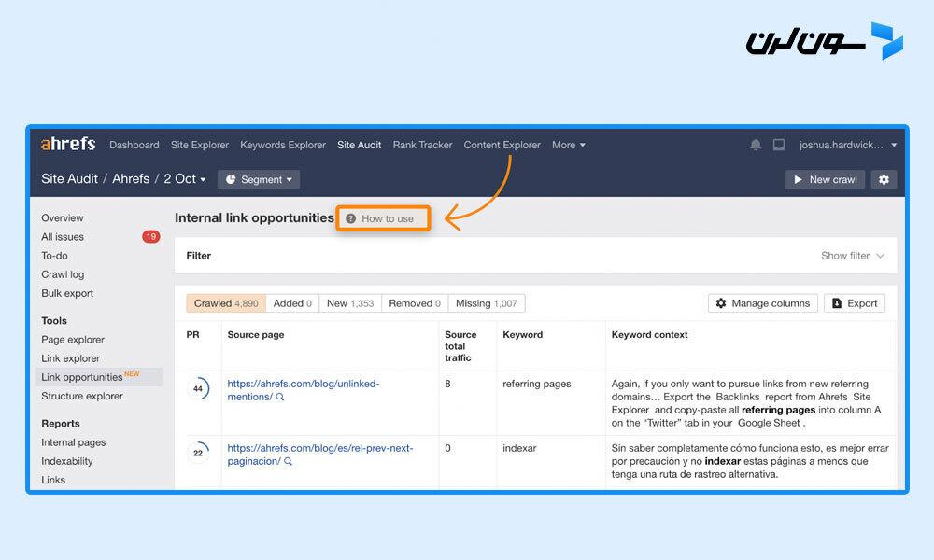This screenshot has width=934, height=560.
Task: Open Rank Tracker in the top nav
Action: tap(422, 145)
